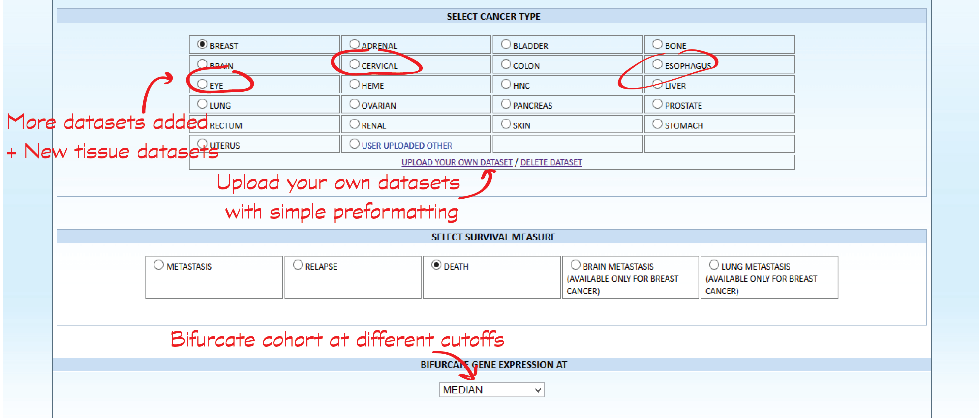980x418 pixels.
Task: Pick the CERVICAL cancer radio button
Action: 355,64
